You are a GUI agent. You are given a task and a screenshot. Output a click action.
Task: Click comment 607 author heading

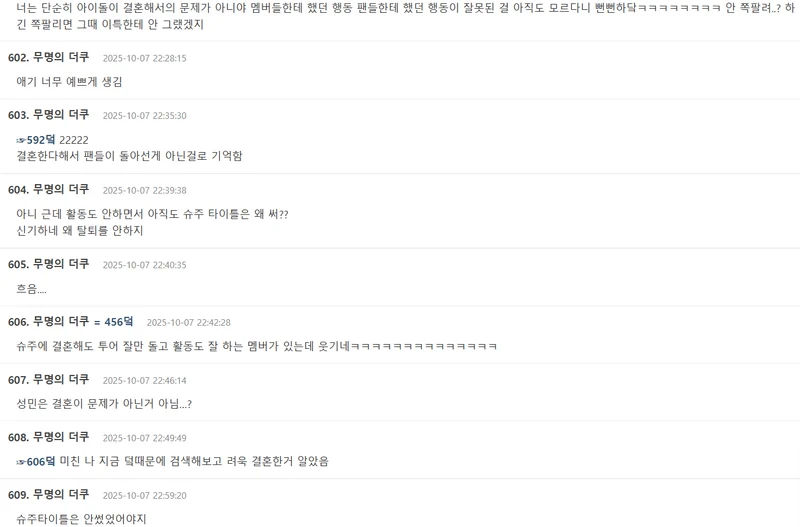pos(48,380)
